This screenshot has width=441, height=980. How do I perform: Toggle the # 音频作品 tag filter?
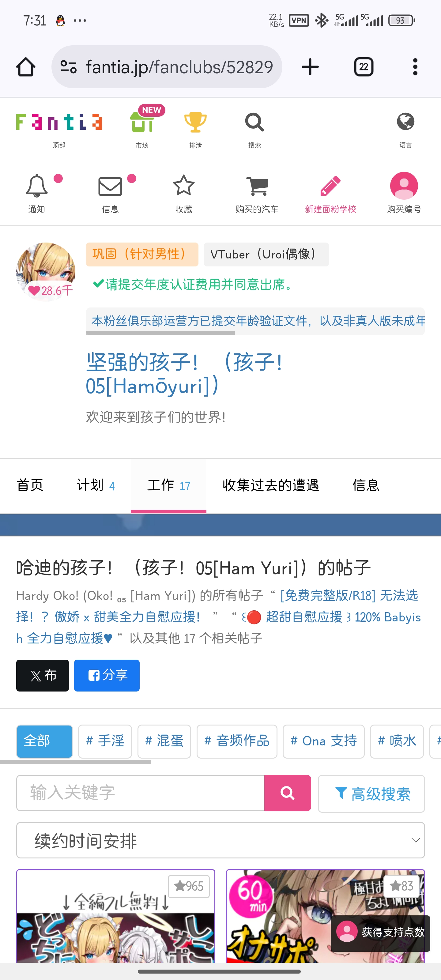tap(237, 741)
